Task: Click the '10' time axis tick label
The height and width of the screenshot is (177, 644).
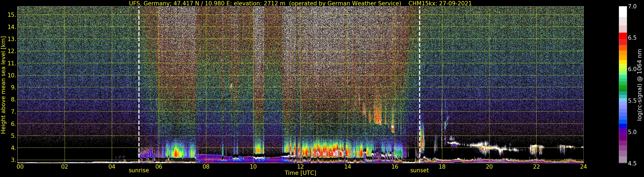Action: [x=253, y=166]
